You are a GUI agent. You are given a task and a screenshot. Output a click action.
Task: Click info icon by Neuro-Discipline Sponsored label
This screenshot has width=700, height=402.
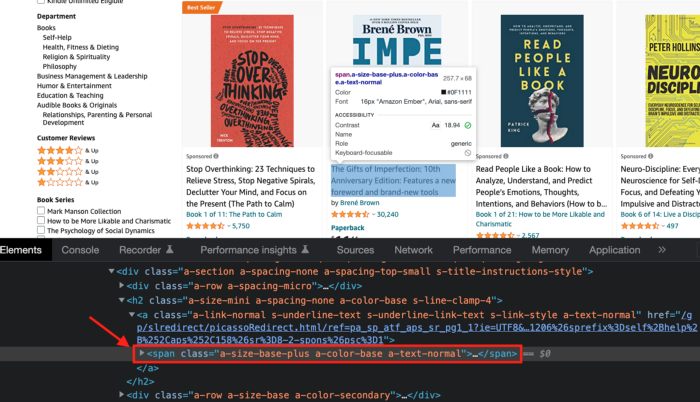point(650,156)
